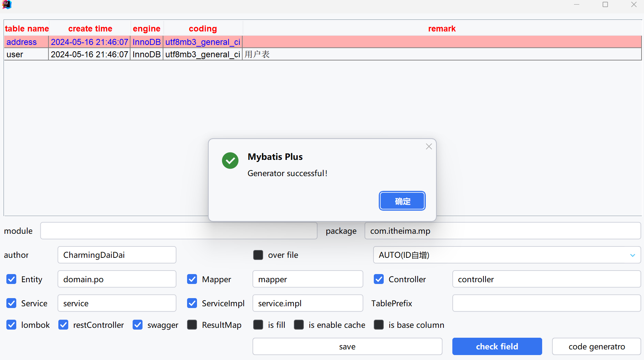Click the IntelliJ app icon in title bar

coord(7,5)
